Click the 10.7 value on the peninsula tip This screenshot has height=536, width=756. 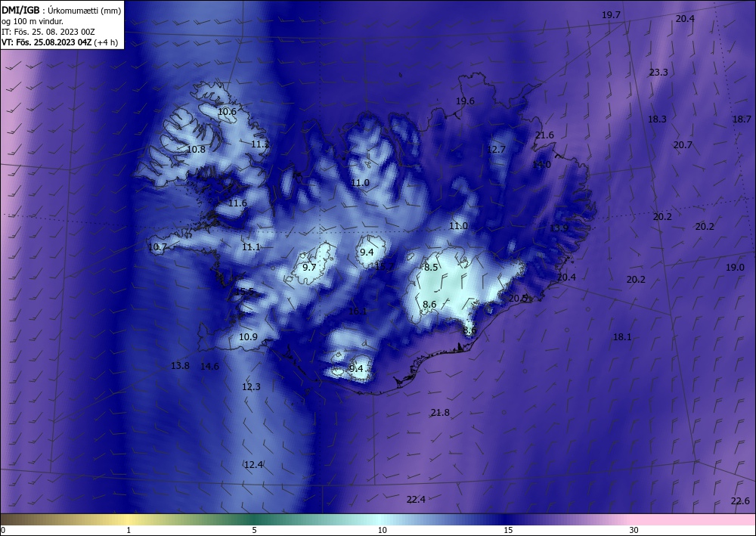[x=157, y=246]
